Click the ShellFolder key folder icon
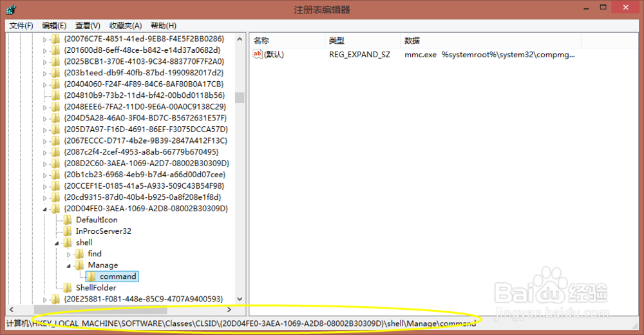 [68, 288]
